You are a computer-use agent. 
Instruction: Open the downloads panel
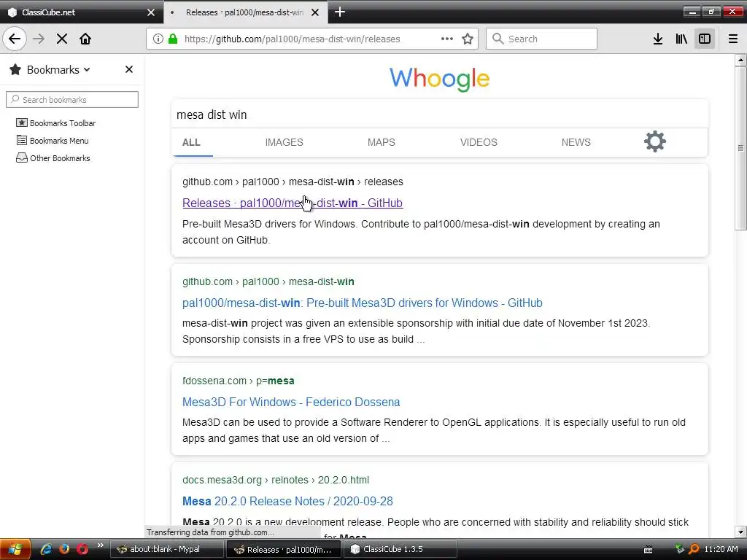(658, 39)
